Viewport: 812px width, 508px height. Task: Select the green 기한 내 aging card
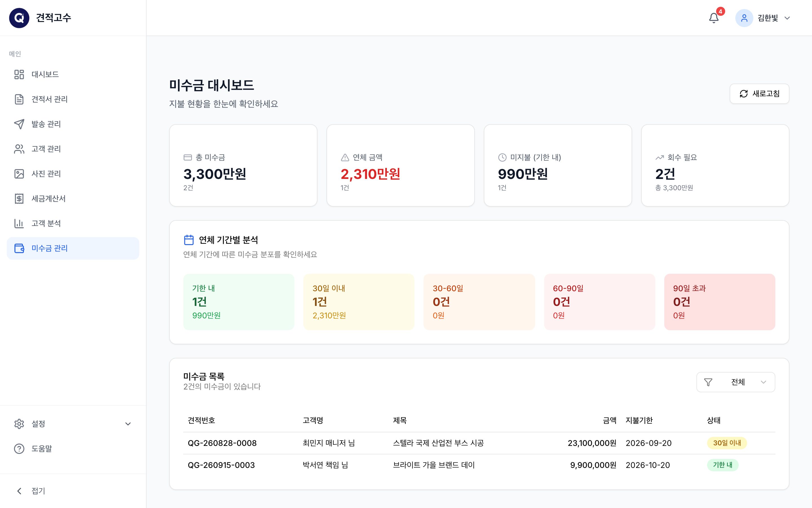click(239, 302)
